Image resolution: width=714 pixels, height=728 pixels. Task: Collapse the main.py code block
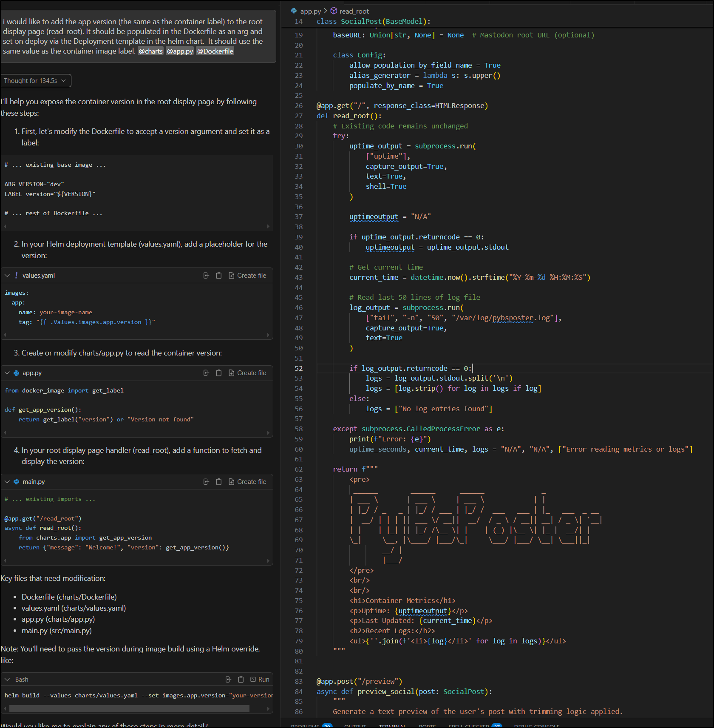(7, 481)
